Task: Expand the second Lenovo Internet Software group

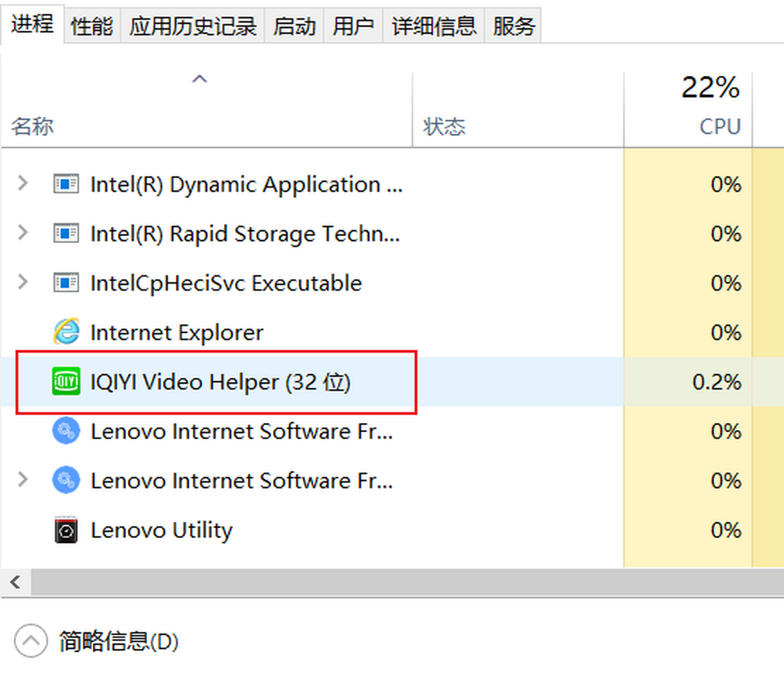Action: 22,480
